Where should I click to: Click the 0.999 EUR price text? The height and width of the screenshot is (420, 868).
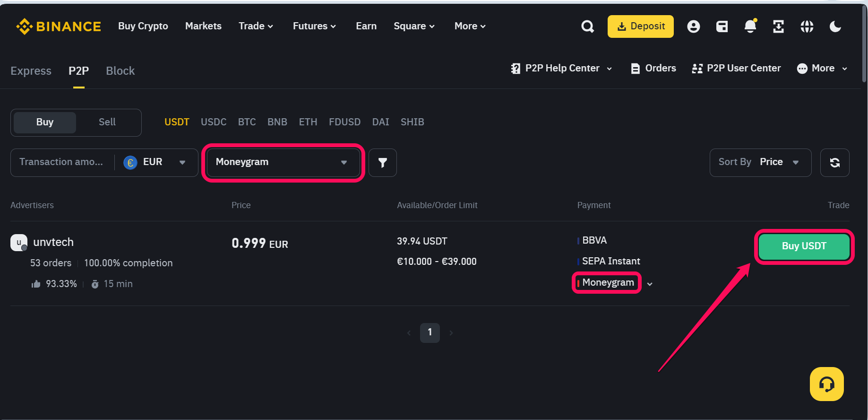260,244
